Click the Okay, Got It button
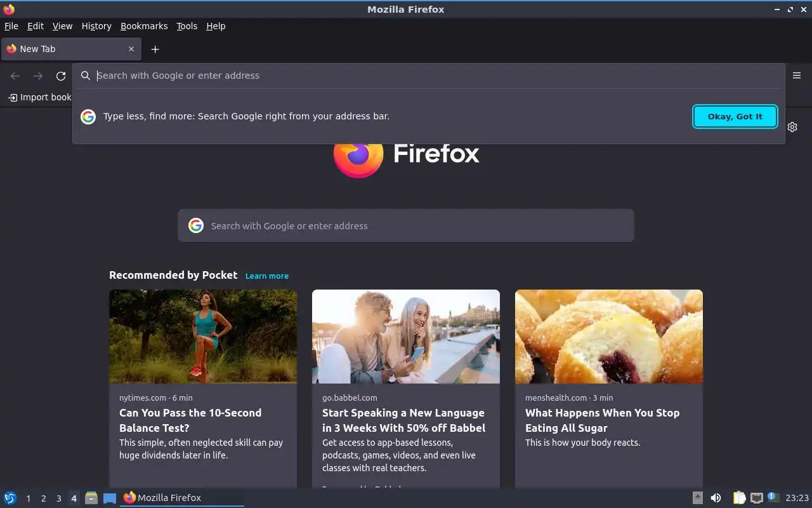The width and height of the screenshot is (812, 508). point(735,116)
